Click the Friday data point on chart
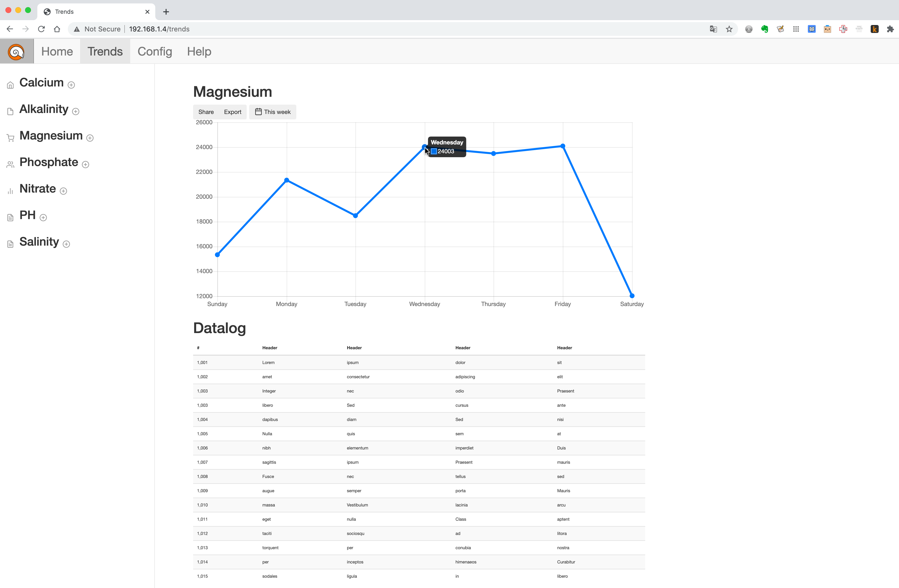This screenshot has width=899, height=588. 563,146
